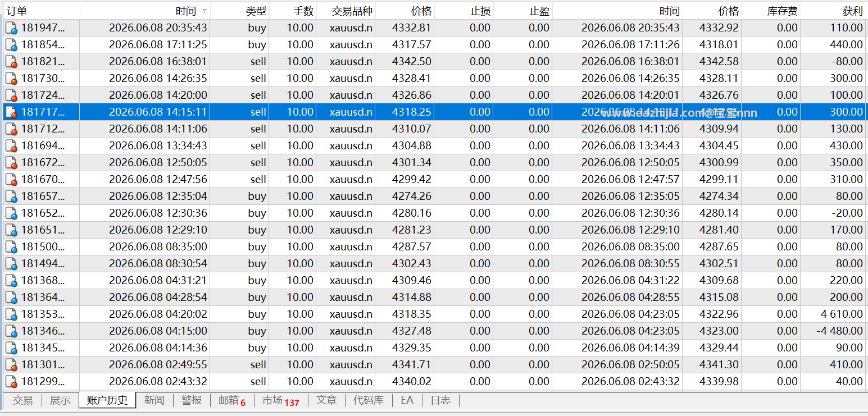Click the order icon on the 14:20:00 sell row

pyautogui.click(x=11, y=95)
